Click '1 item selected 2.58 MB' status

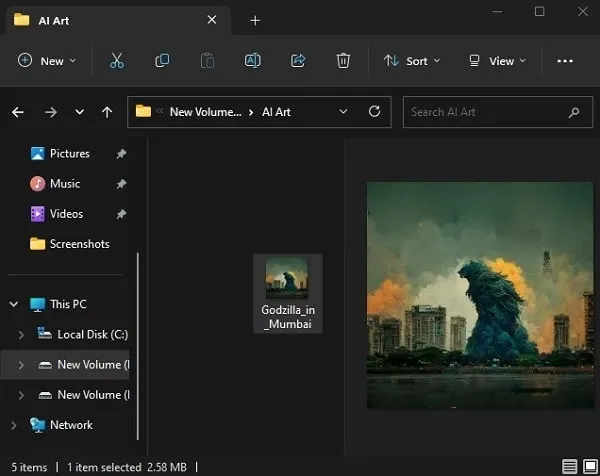tap(127, 467)
